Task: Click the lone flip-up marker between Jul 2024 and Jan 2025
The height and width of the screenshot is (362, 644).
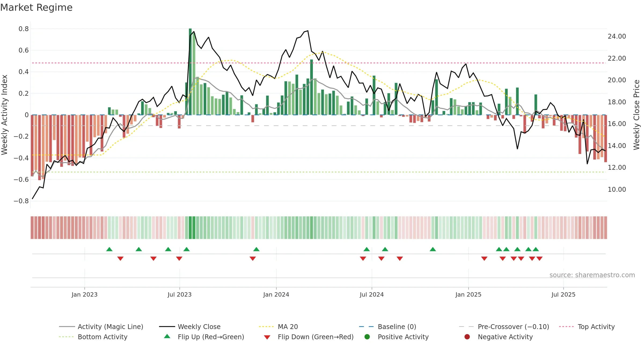Action: tap(433, 249)
